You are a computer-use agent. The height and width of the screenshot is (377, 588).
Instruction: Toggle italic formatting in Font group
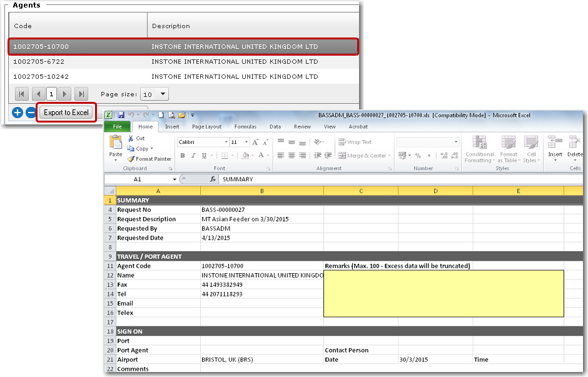click(x=194, y=156)
